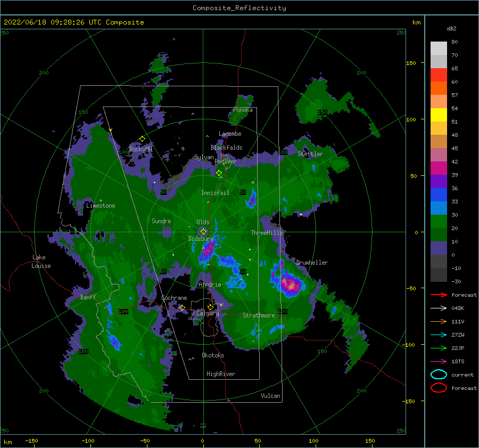Click the purple swatch below 10 dBZ
The height and width of the screenshot is (448, 479).
[x=439, y=248]
